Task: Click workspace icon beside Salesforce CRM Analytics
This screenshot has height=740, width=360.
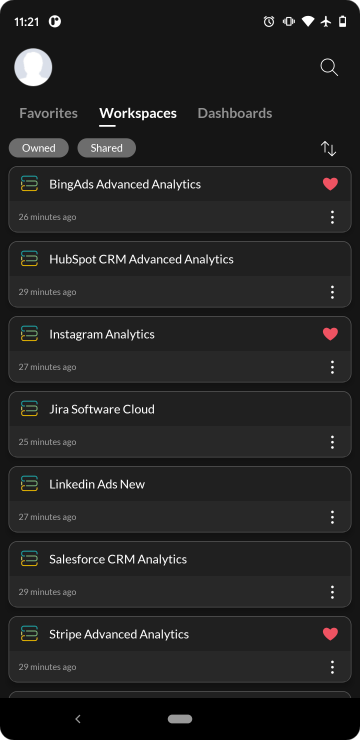Action: 29,559
